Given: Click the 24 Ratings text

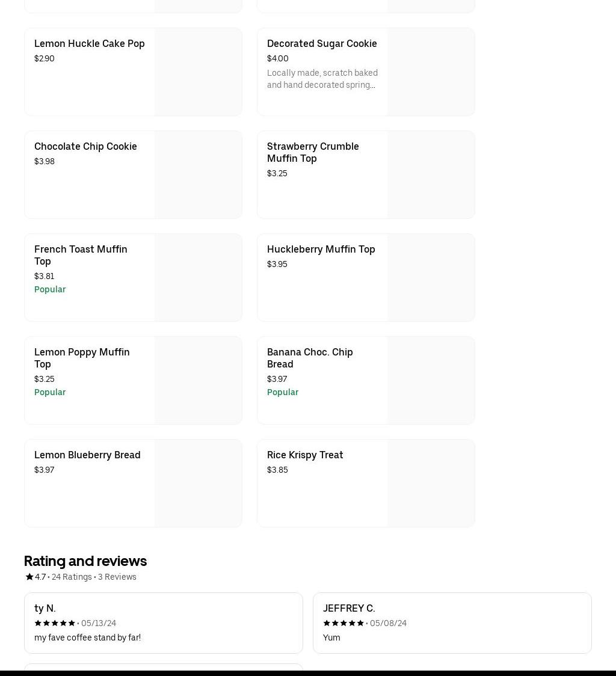Looking at the screenshot, I should click(72, 577).
